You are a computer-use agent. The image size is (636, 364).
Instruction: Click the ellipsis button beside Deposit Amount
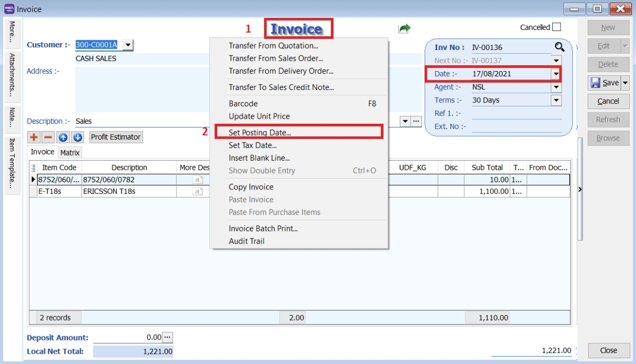[167, 337]
